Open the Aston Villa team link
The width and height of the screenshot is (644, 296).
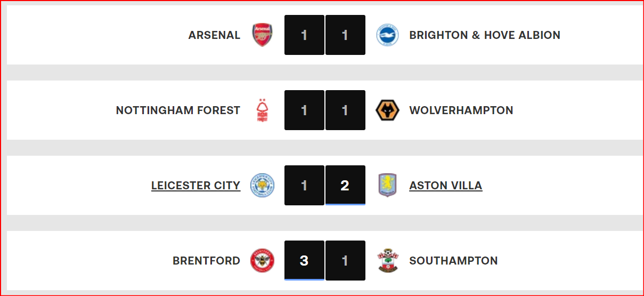click(445, 186)
